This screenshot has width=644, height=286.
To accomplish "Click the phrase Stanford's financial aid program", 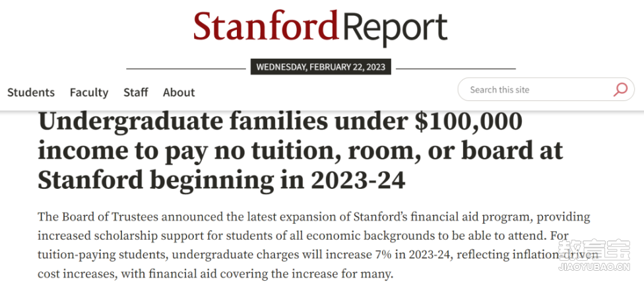I will [415, 217].
